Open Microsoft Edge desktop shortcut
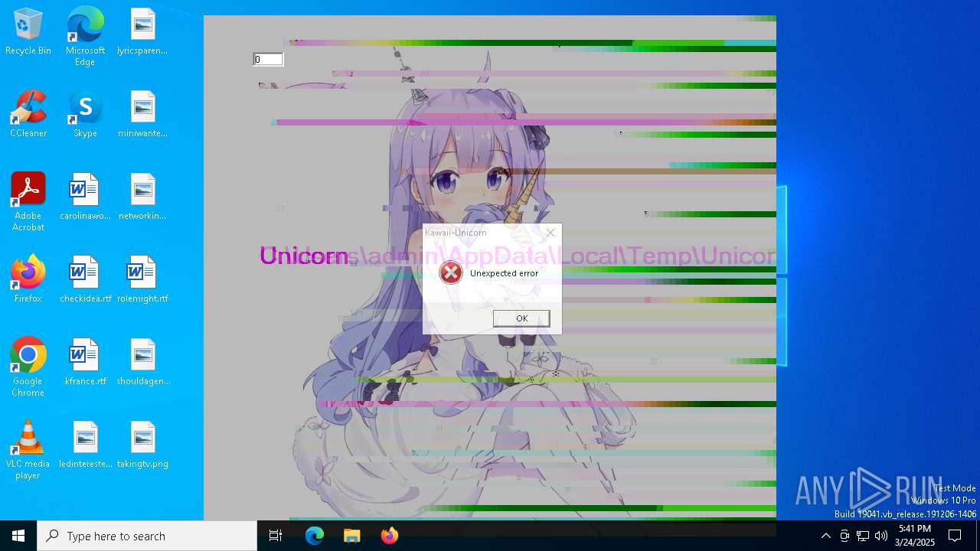The image size is (980, 551). 85,37
